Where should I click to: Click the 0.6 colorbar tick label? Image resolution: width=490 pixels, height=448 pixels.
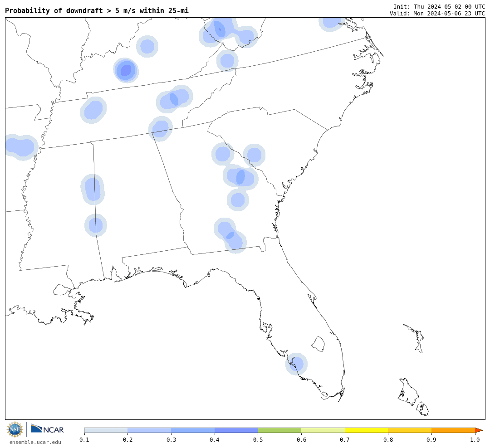point(301,439)
